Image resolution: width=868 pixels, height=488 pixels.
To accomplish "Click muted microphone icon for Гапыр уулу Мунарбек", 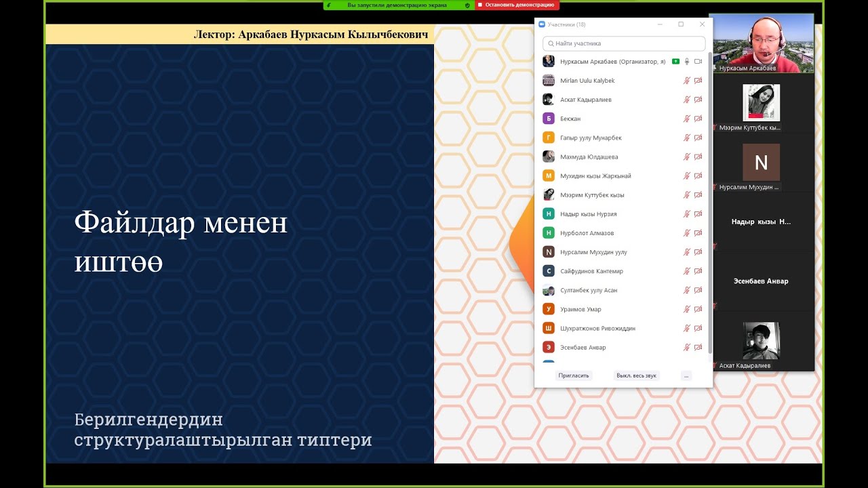I will pyautogui.click(x=687, y=138).
